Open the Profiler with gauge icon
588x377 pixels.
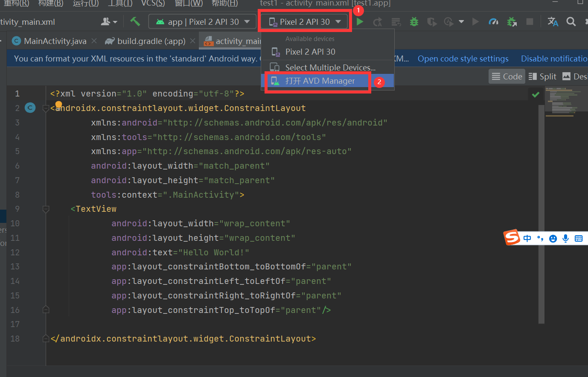(x=493, y=21)
